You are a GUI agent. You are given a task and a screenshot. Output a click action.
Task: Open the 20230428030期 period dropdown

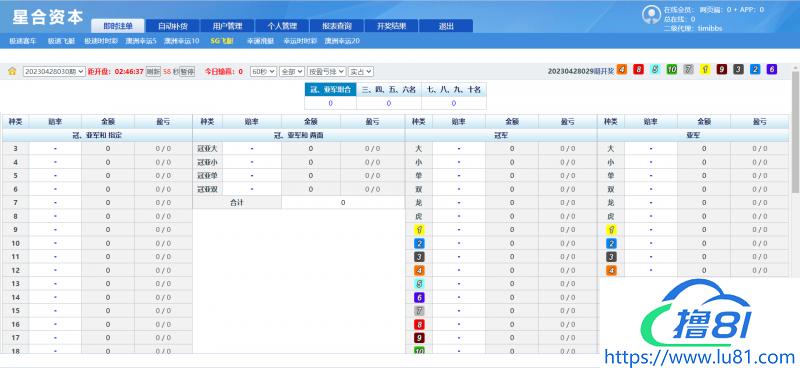[x=54, y=72]
